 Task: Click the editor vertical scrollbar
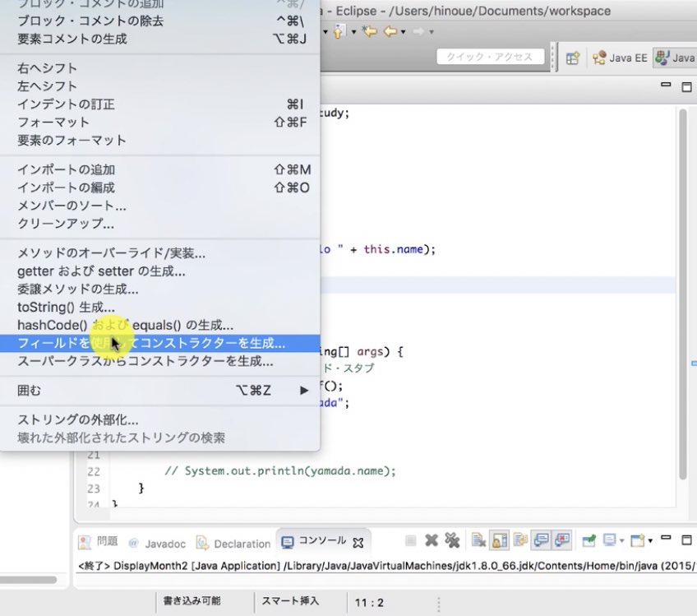(683, 294)
